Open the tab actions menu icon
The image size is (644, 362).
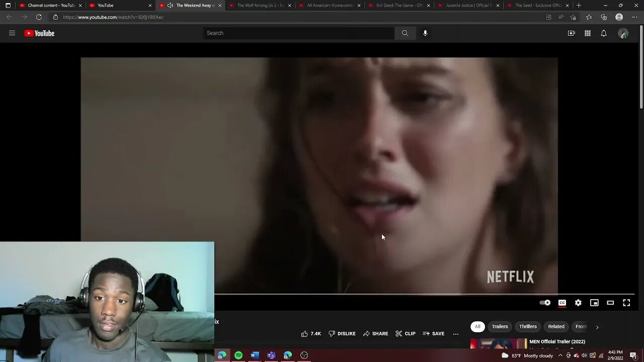tap(8, 5)
